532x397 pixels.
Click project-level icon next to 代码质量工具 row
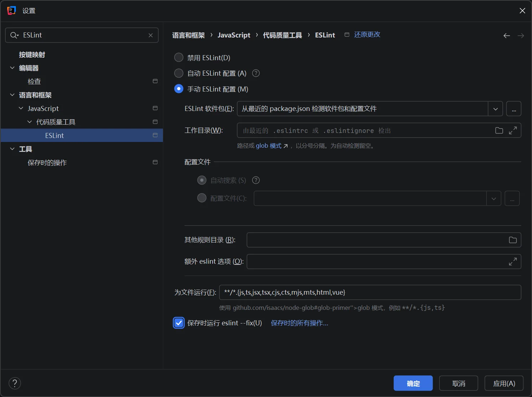click(155, 122)
